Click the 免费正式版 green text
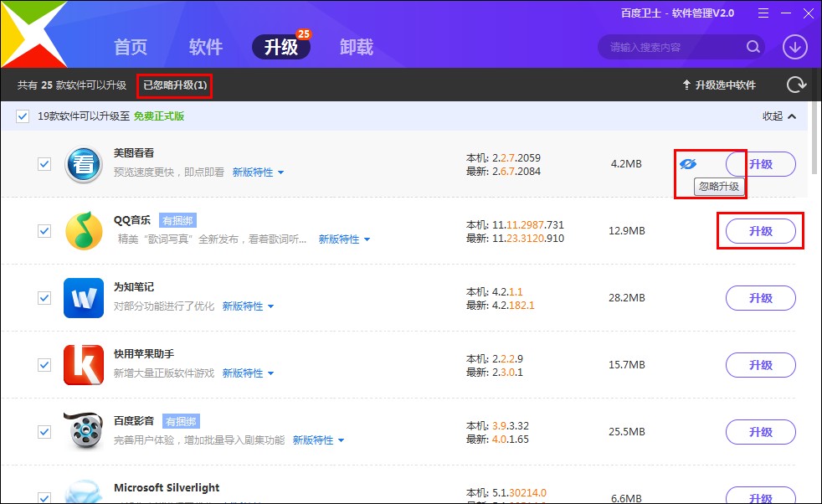This screenshot has height=504, width=822. click(x=159, y=116)
